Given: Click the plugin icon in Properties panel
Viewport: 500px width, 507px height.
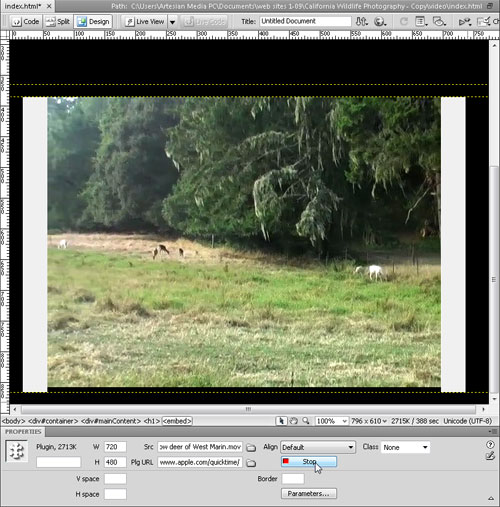Looking at the screenshot, I should click(17, 451).
